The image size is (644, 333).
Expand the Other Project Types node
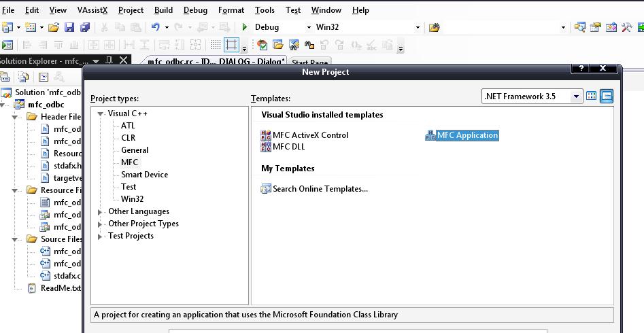[x=100, y=224]
